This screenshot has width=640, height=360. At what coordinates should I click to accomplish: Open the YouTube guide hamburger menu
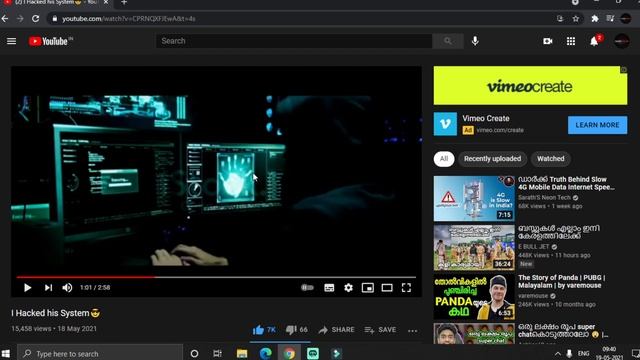(x=11, y=41)
